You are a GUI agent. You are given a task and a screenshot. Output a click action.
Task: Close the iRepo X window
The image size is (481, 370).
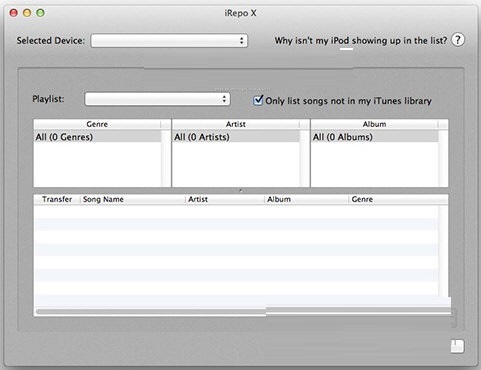[x=14, y=13]
